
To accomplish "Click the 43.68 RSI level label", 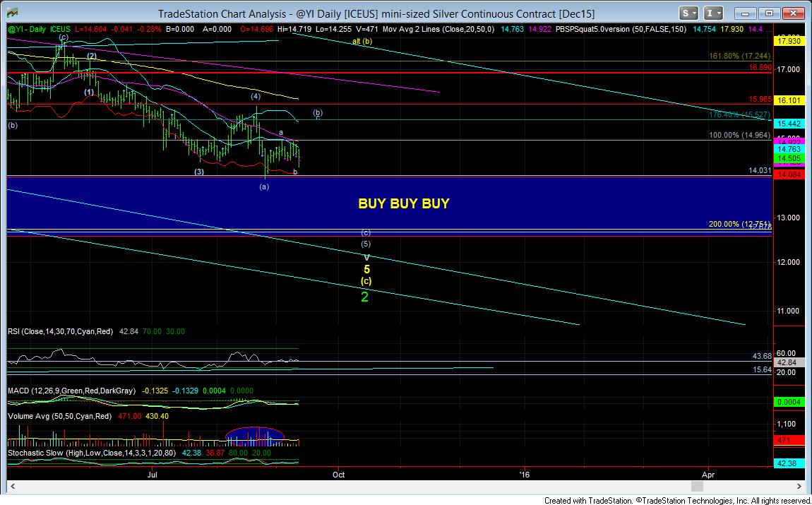I will pyautogui.click(x=762, y=357).
